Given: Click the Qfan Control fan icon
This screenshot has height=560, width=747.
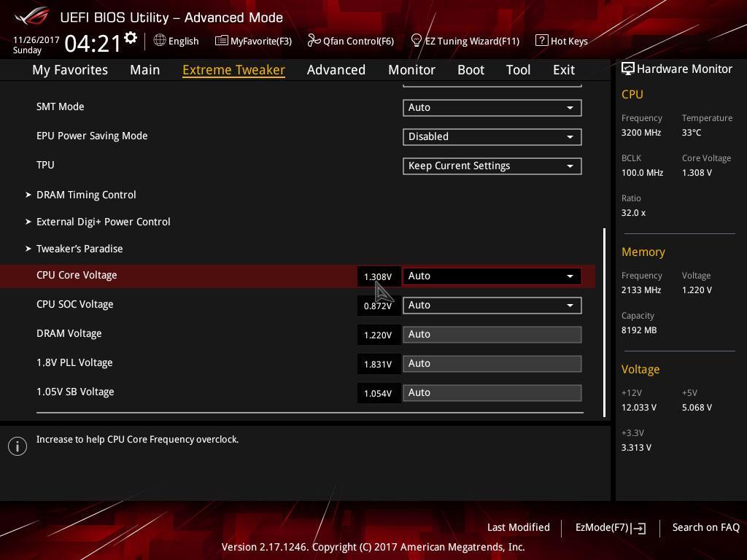Looking at the screenshot, I should click(x=314, y=41).
